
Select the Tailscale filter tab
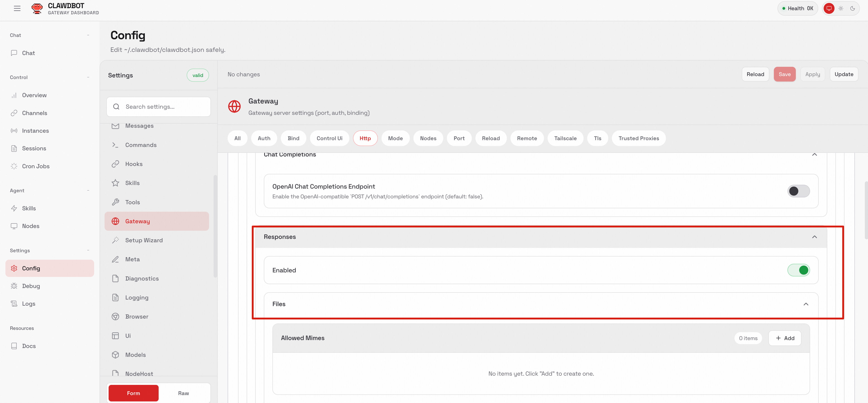565,138
